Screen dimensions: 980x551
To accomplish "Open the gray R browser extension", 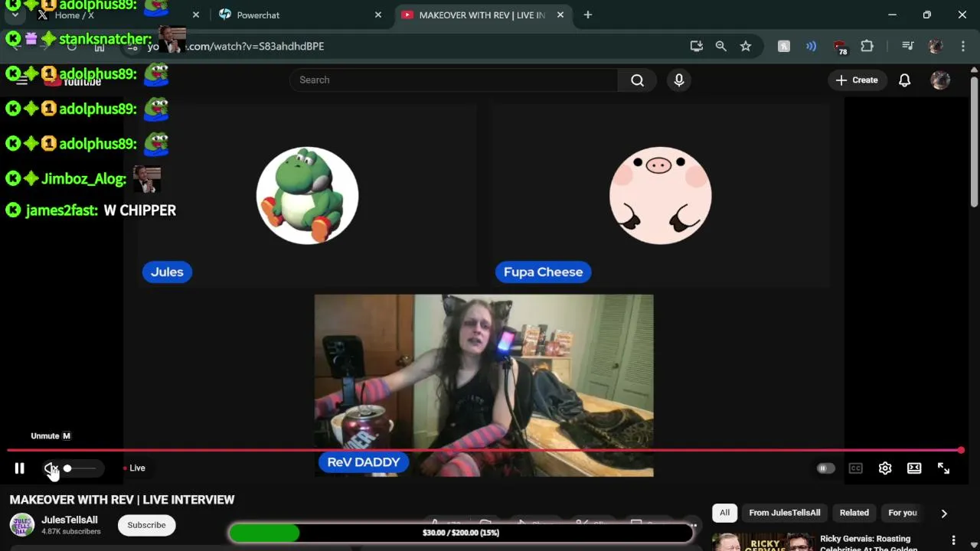I will point(784,46).
